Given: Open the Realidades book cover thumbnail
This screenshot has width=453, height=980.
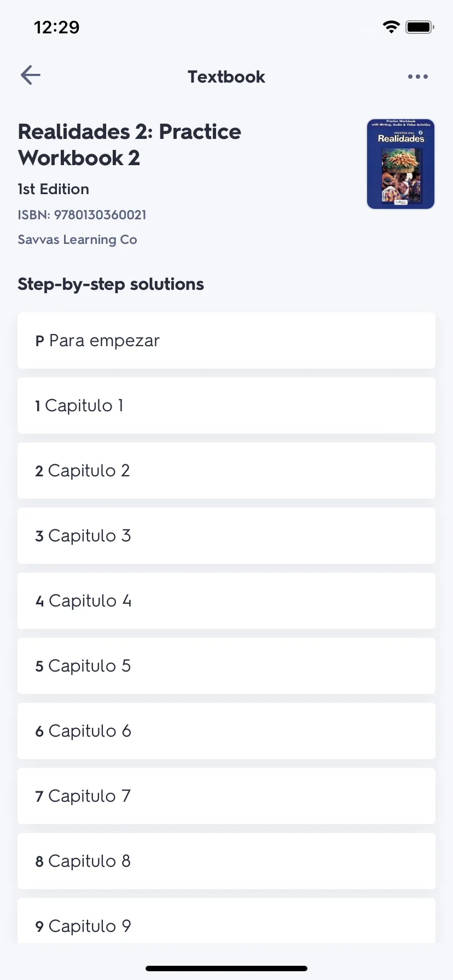Looking at the screenshot, I should (x=400, y=164).
